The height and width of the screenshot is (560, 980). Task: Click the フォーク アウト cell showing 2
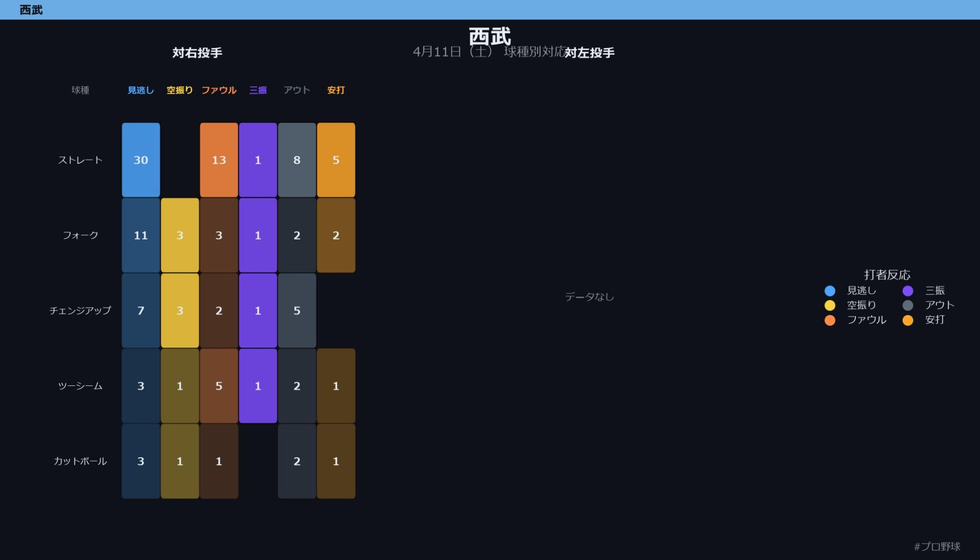(297, 235)
